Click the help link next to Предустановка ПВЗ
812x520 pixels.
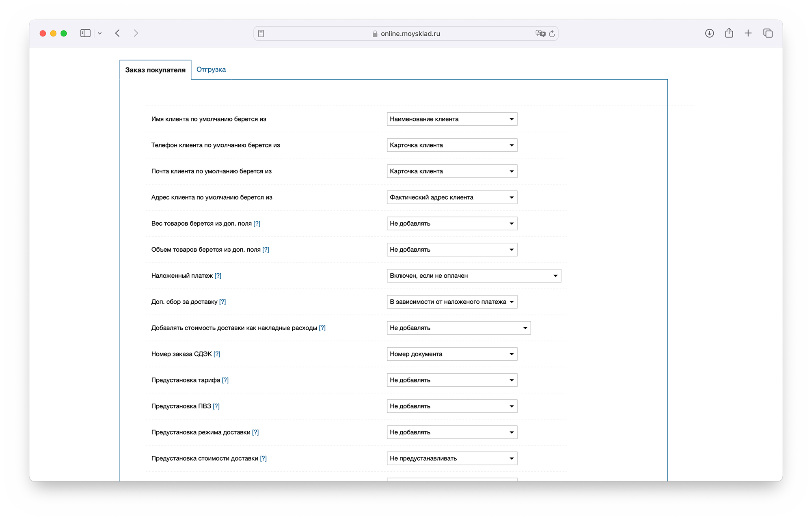click(216, 406)
